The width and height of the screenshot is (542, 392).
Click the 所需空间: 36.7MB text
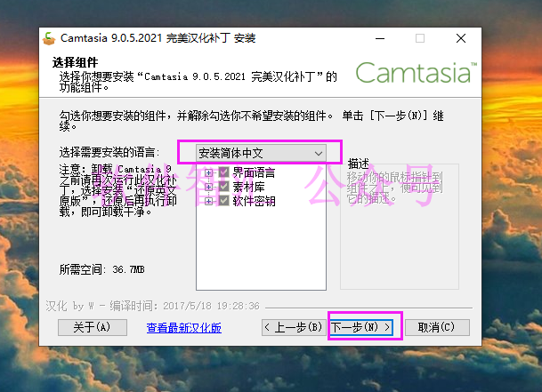pyautogui.click(x=102, y=269)
